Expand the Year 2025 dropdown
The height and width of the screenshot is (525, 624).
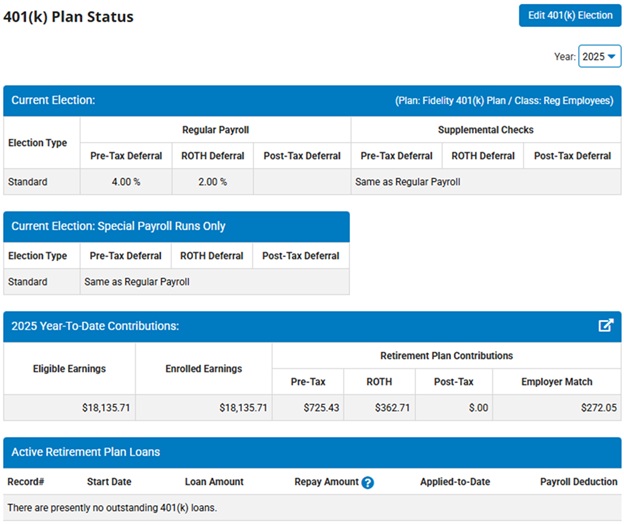point(599,57)
